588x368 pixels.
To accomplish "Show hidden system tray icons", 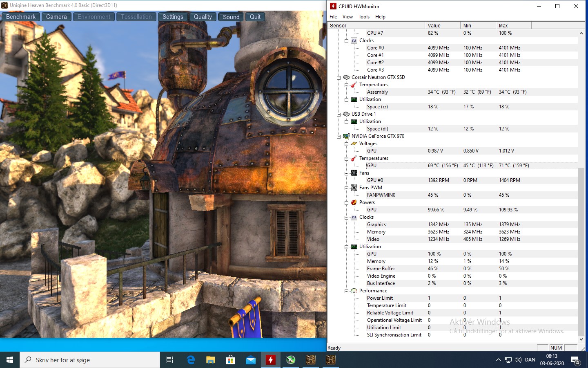I will tap(498, 360).
